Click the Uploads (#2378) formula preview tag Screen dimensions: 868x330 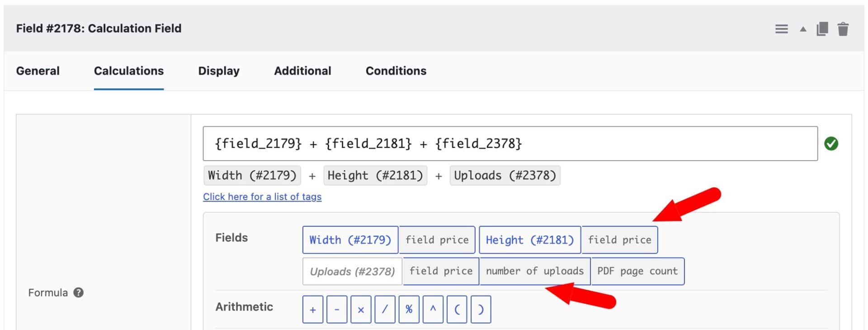505,176
